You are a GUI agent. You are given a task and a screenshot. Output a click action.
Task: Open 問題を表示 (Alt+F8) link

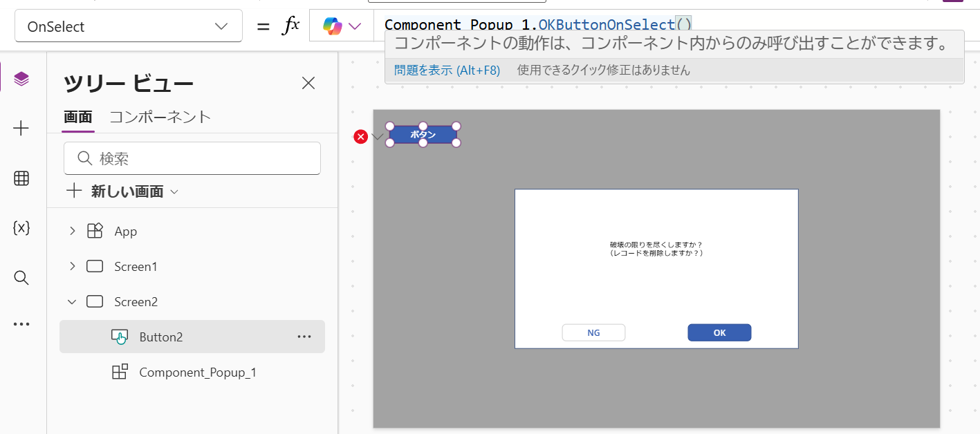pyautogui.click(x=447, y=70)
